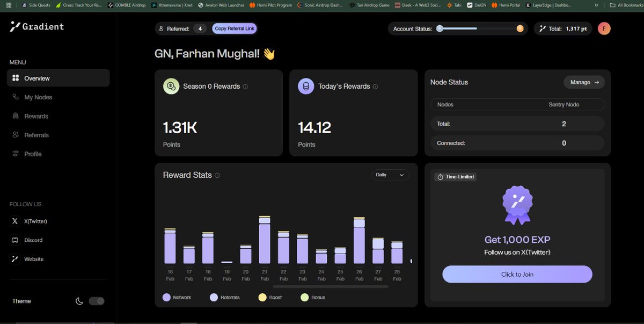Expand the bookmarks overflow chevron

[x=596, y=5]
